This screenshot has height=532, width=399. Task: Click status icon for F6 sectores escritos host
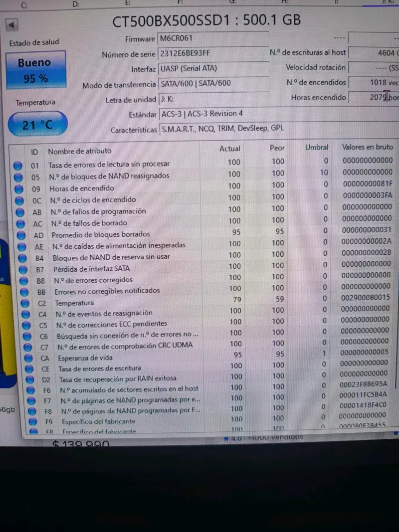(x=30, y=390)
